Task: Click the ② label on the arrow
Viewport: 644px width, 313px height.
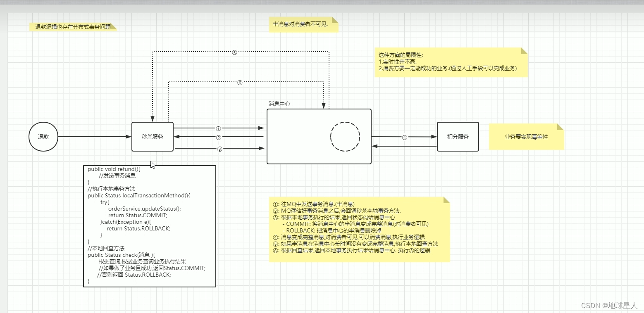Action: click(x=219, y=137)
